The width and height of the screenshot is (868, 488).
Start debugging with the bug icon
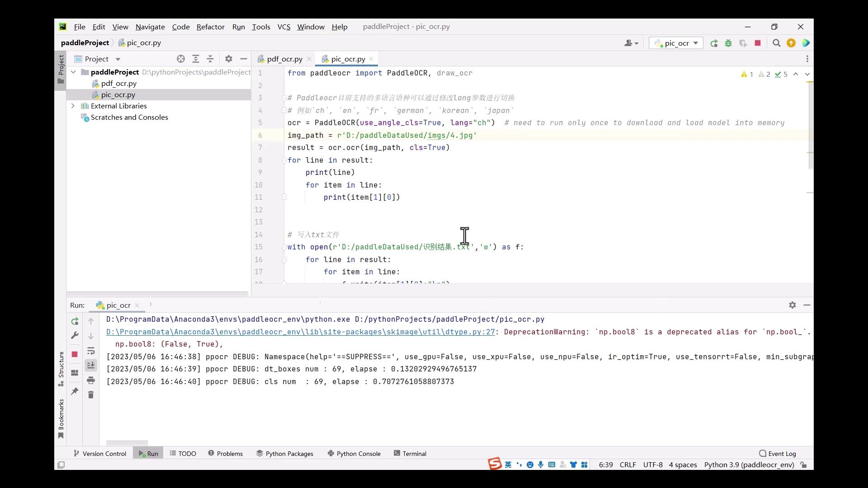pyautogui.click(x=728, y=43)
